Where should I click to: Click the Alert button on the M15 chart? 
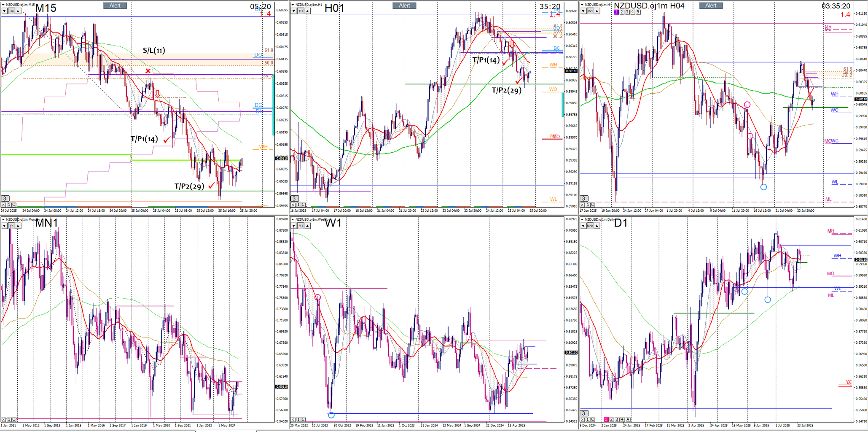pyautogui.click(x=115, y=5)
